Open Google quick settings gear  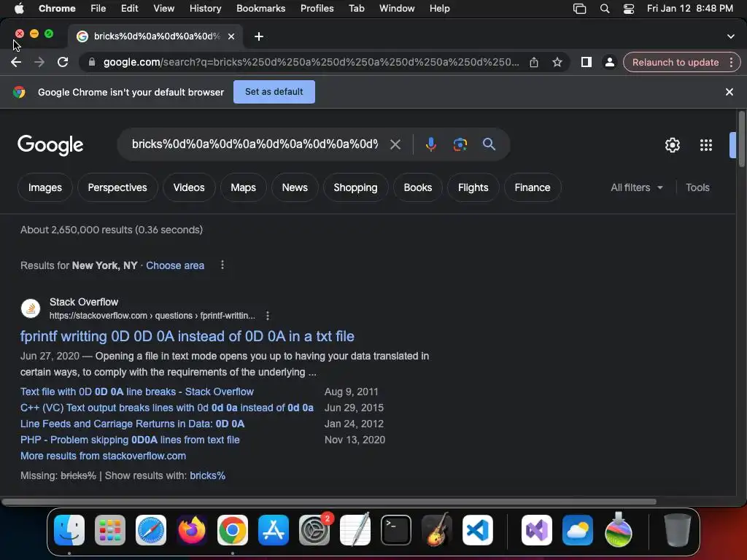pyautogui.click(x=672, y=145)
